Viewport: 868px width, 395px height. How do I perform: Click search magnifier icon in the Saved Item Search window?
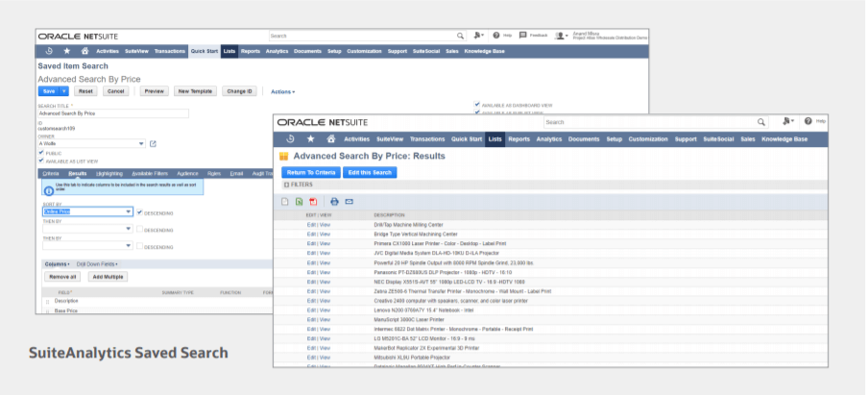point(460,36)
